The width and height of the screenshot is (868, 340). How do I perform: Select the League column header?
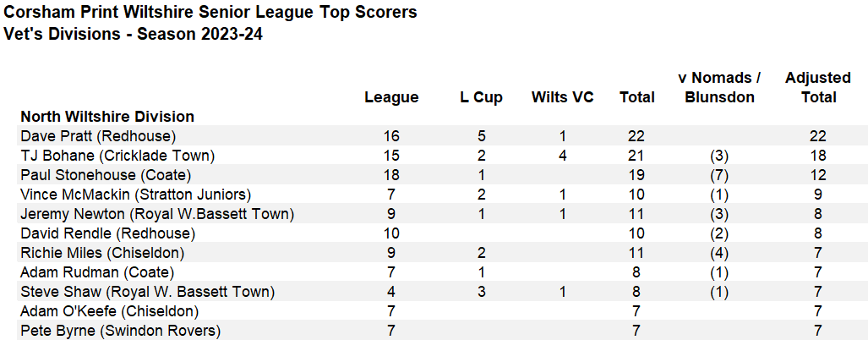(391, 97)
